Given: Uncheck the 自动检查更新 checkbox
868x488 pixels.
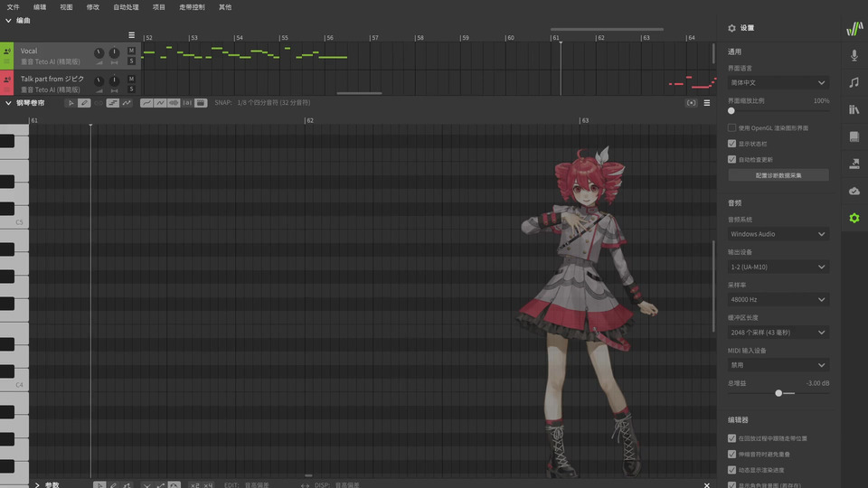Looking at the screenshot, I should point(731,159).
